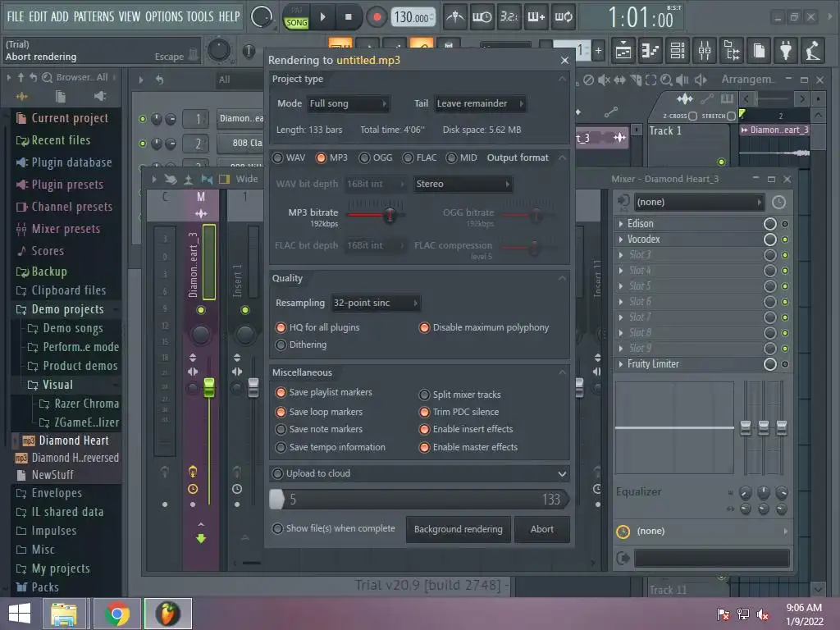
Task: Click the metronome icon
Action: (x=455, y=17)
